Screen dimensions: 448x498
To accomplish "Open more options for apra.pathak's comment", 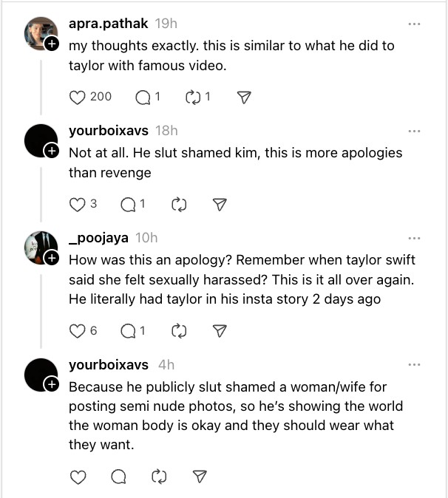I will [414, 24].
